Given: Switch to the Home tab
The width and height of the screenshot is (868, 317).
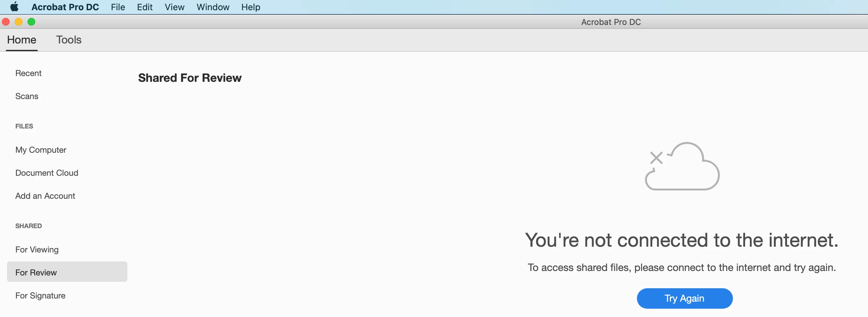Looking at the screenshot, I should pos(21,40).
